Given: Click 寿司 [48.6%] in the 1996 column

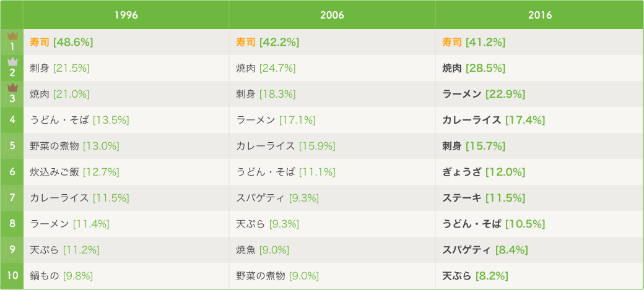Looking at the screenshot, I should click(61, 42).
